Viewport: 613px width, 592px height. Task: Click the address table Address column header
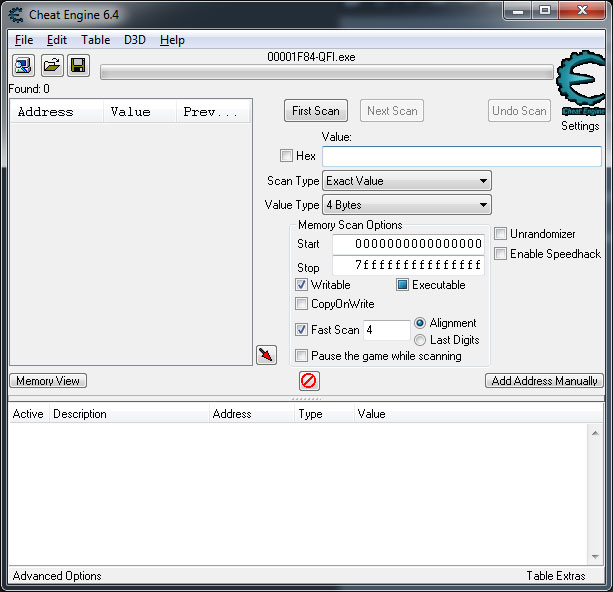[251, 414]
